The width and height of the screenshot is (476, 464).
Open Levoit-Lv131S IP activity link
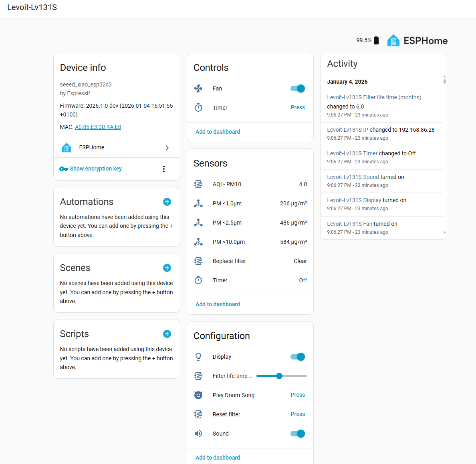click(347, 130)
